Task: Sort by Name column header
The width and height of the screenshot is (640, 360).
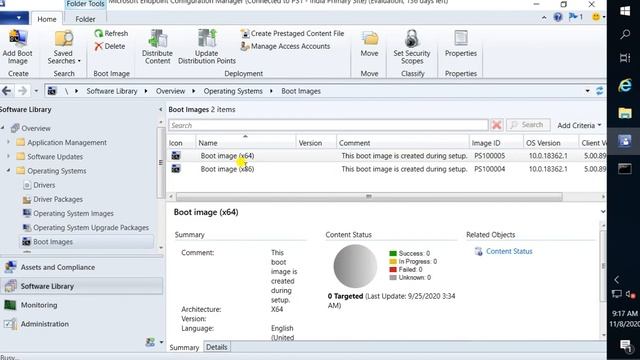Action: pyautogui.click(x=246, y=143)
